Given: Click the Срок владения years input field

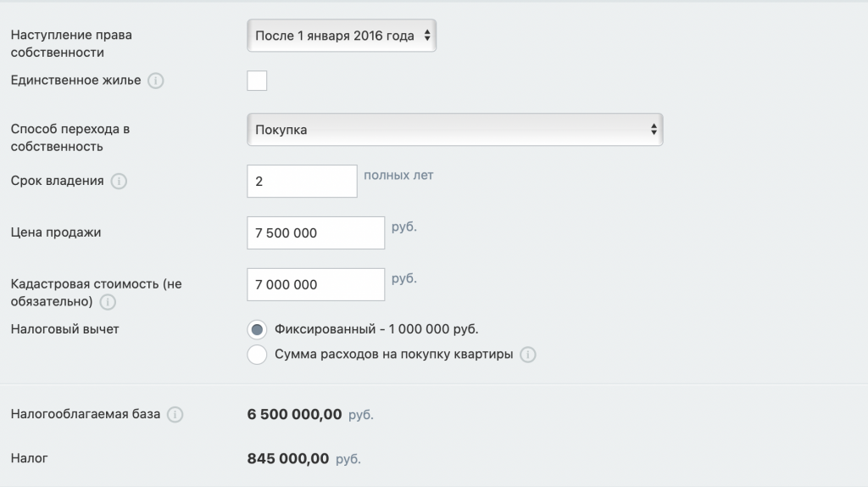Looking at the screenshot, I should [302, 182].
